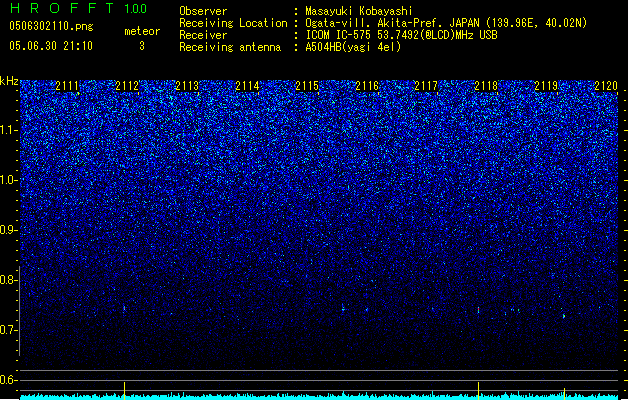Click the 0.6 kHz frequency tick label
This screenshot has width=629, height=400.
(x=9, y=380)
